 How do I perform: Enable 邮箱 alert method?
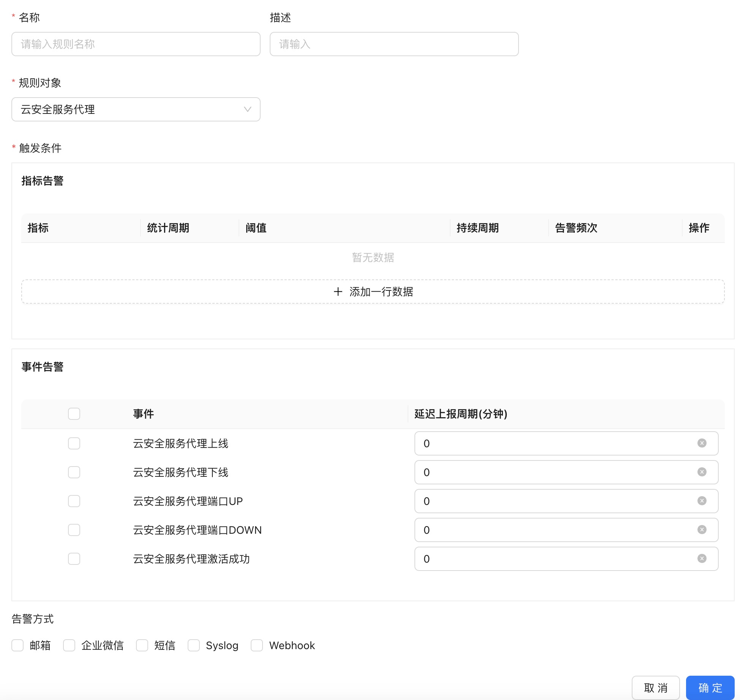click(x=17, y=645)
